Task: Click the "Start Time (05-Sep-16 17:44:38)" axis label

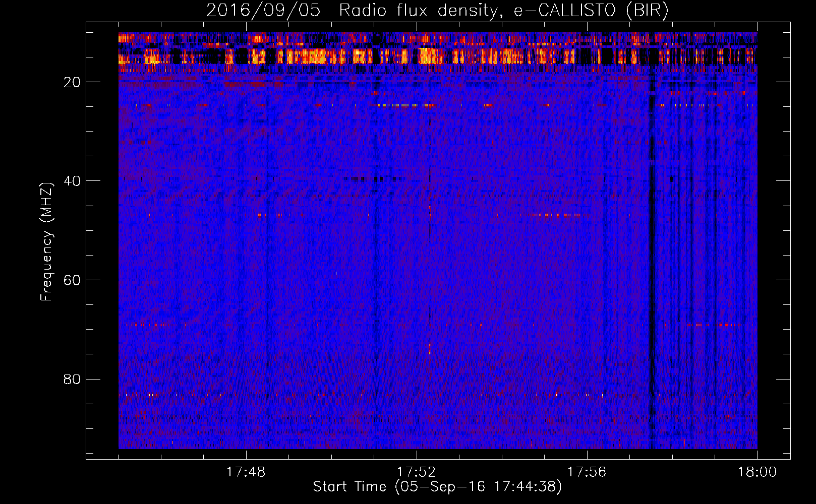Action: [437, 487]
